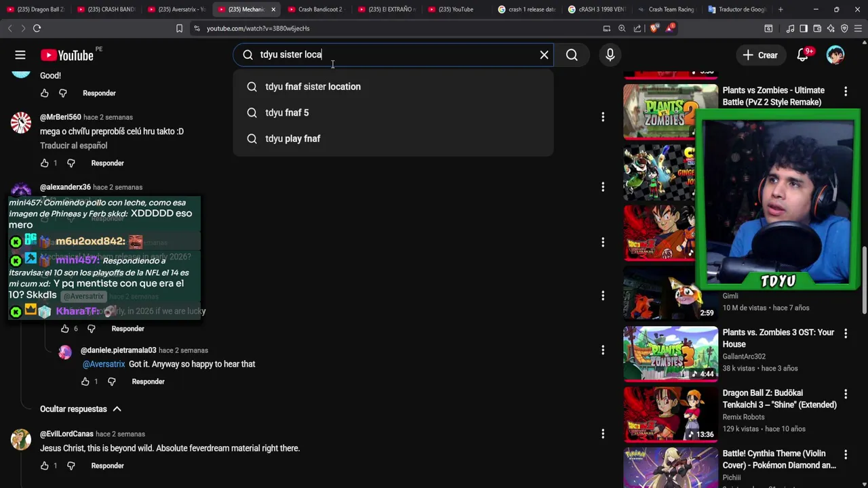Click the search magnifier button
This screenshot has width=868, height=488.
click(572, 55)
